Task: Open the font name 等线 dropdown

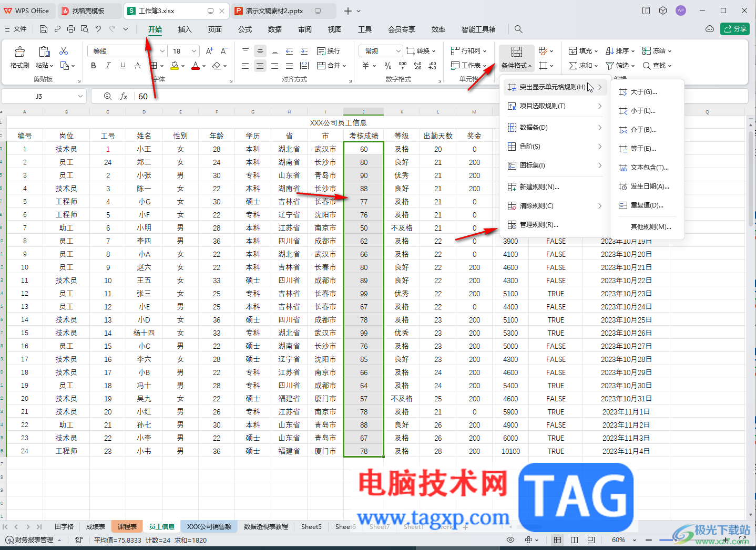Action: pos(162,51)
